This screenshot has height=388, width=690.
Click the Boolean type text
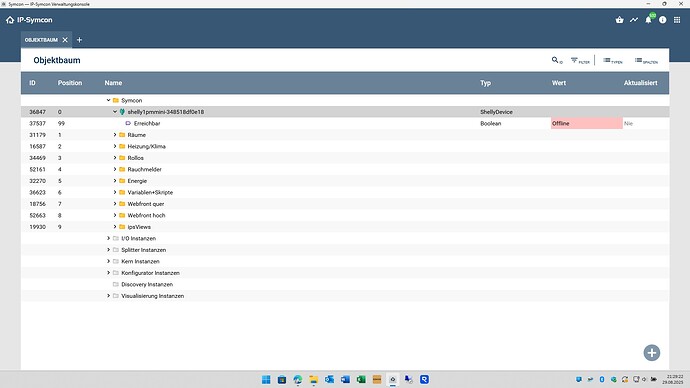(x=491, y=124)
